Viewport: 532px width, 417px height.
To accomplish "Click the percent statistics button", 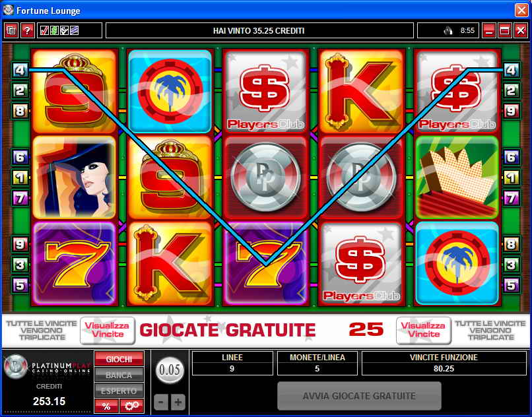I will 106,406.
